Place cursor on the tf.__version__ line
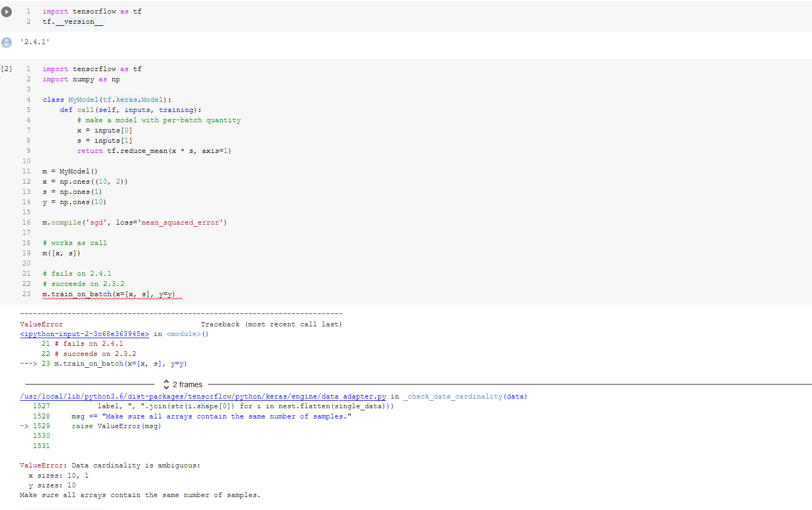Screen dimensions: 812x510 [x=74, y=22]
